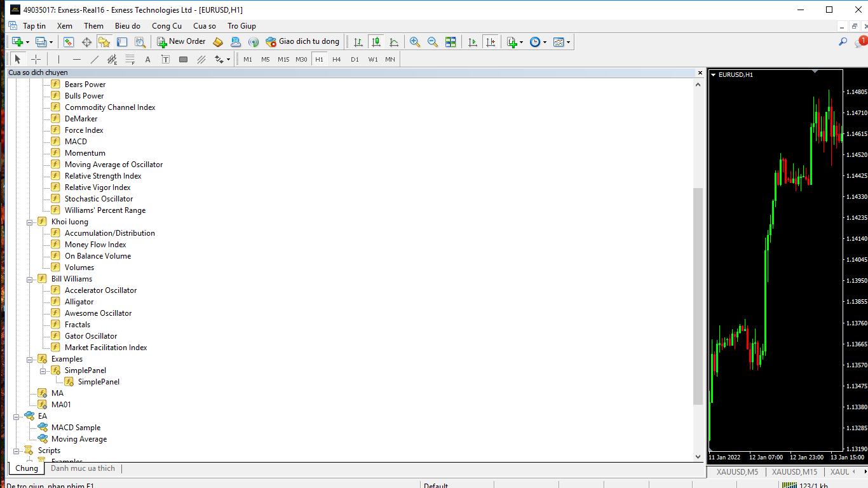The width and height of the screenshot is (868, 488).
Task: Zoom in on the chart
Action: point(415,42)
